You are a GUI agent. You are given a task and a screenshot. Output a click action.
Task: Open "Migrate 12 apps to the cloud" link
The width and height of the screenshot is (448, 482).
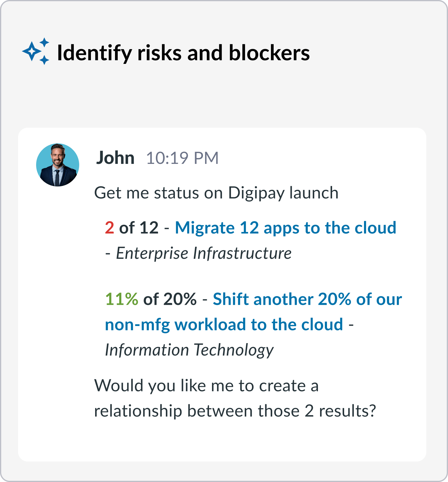pyautogui.click(x=285, y=227)
